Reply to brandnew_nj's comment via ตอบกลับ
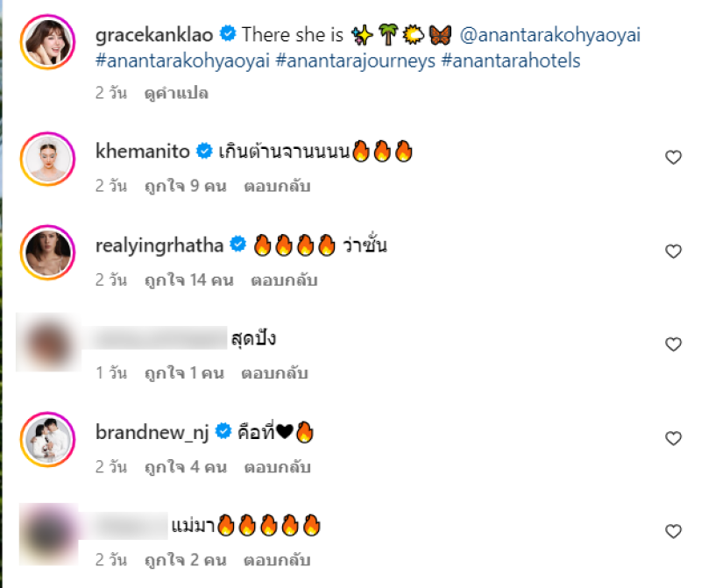Screen dimensions: 701x588 (x=277, y=467)
